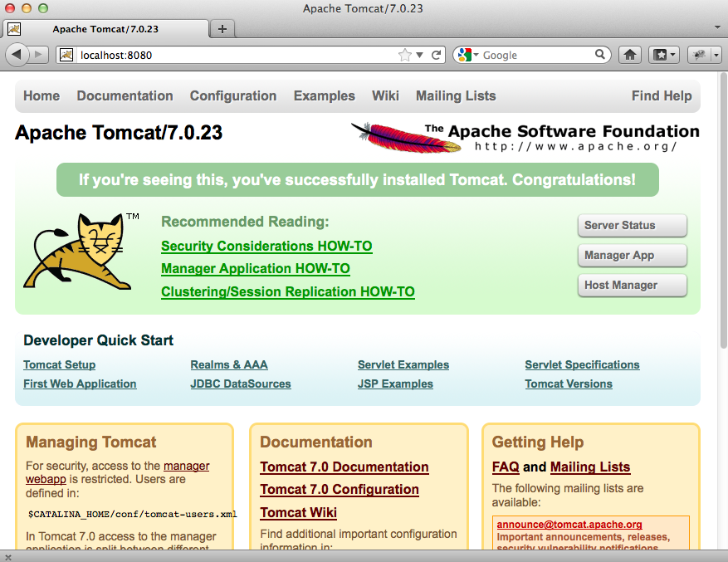Open Mailing Lists in the nav bar
The height and width of the screenshot is (562, 728).
pyautogui.click(x=456, y=95)
